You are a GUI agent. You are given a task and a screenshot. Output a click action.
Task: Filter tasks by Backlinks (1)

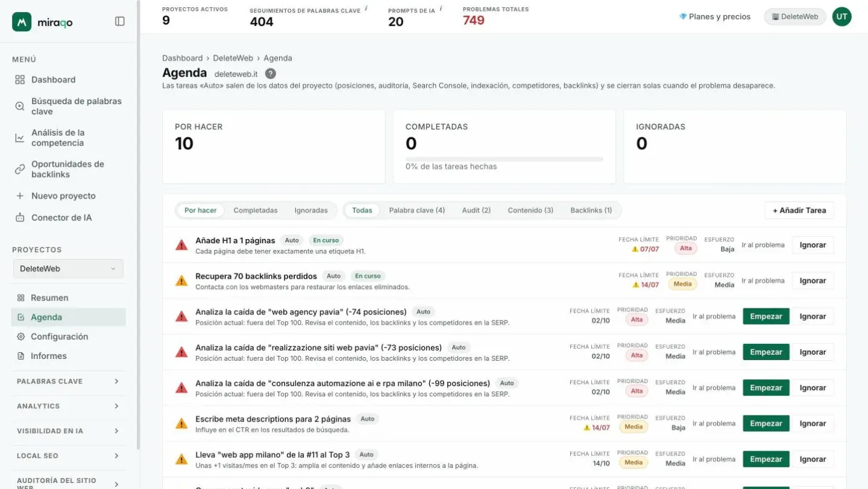tap(591, 210)
